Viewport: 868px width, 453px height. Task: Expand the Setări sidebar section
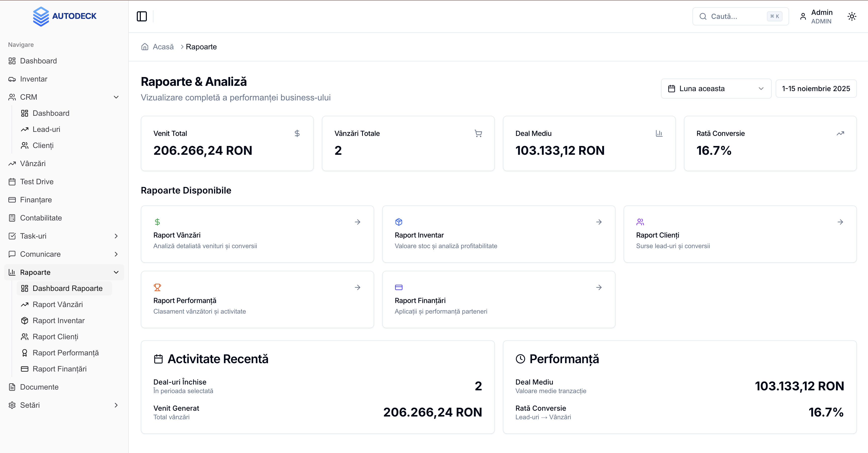point(116,405)
